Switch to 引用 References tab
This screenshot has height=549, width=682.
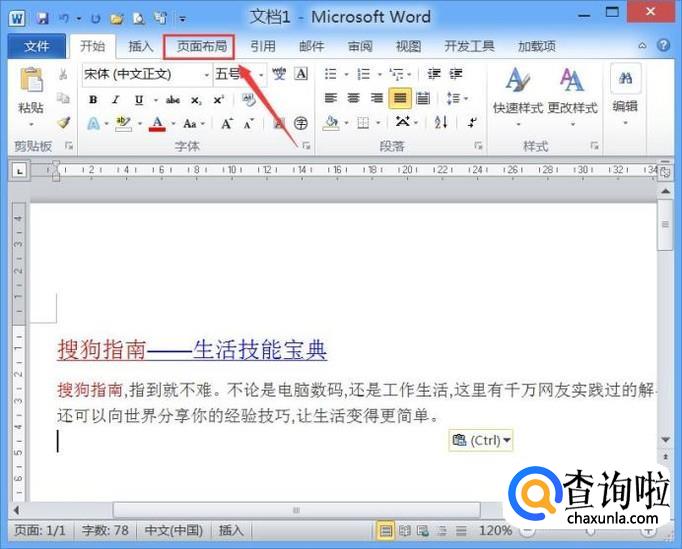263,46
